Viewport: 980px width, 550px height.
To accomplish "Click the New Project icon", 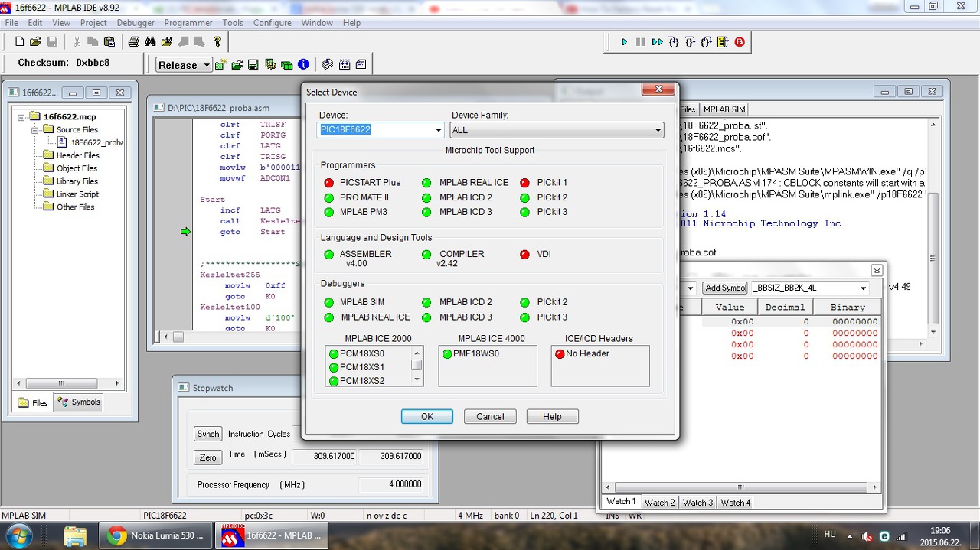I will pyautogui.click(x=220, y=65).
